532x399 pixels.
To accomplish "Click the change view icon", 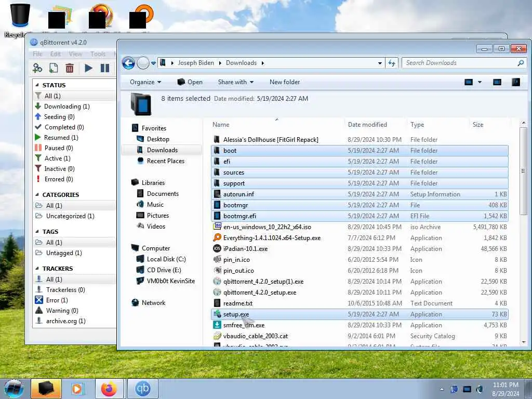I will (x=469, y=82).
